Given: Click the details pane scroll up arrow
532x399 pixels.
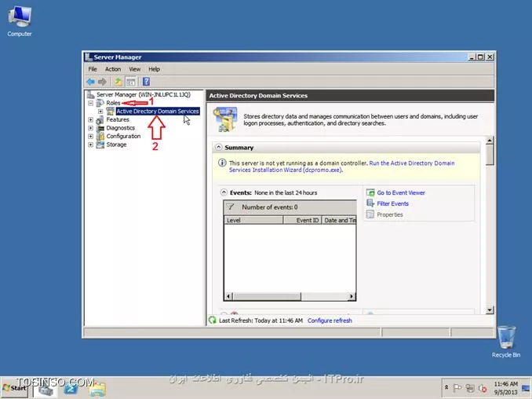Looking at the screenshot, I should pos(490,140).
